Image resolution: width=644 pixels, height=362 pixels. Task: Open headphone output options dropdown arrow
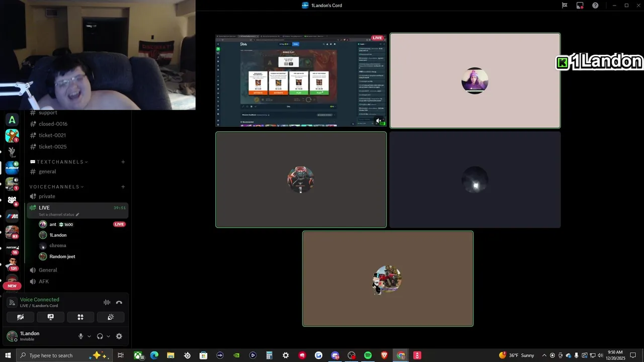(108, 336)
